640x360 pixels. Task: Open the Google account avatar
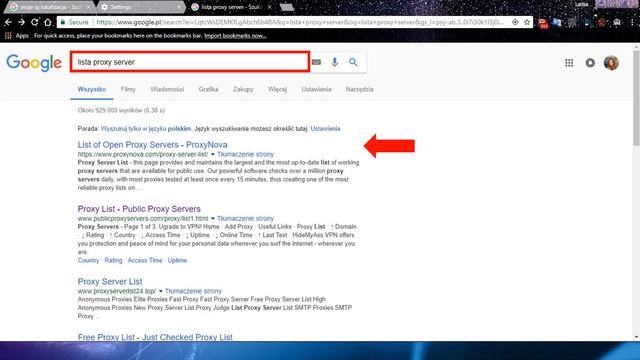[611, 63]
